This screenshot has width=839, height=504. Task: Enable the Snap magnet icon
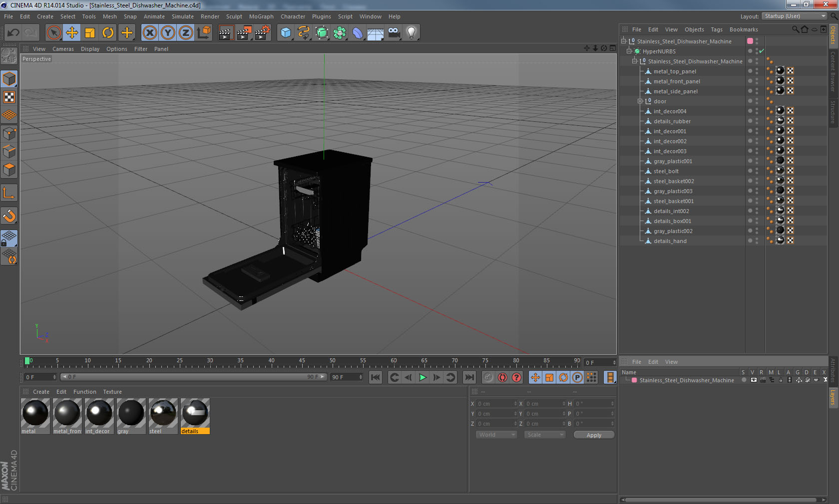coord(9,216)
